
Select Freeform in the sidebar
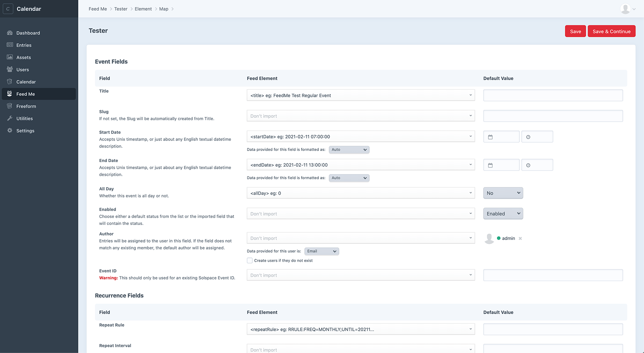[39, 106]
